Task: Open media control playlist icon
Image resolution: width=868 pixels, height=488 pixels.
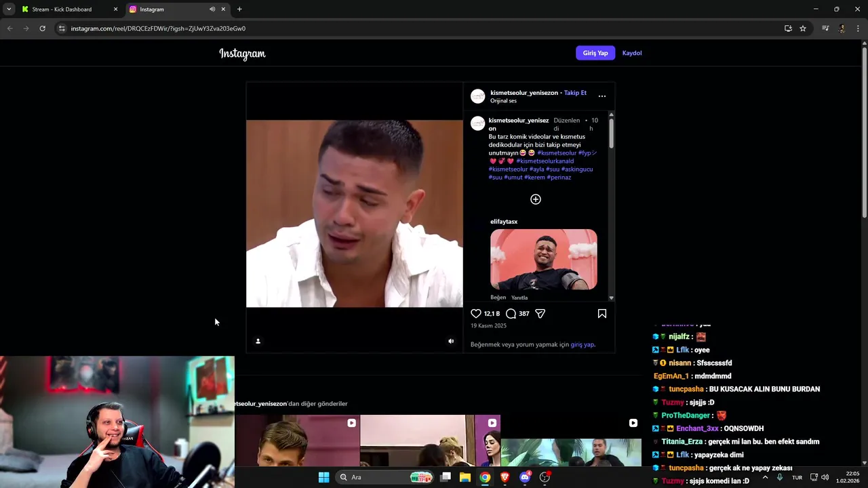Action: 825,28
